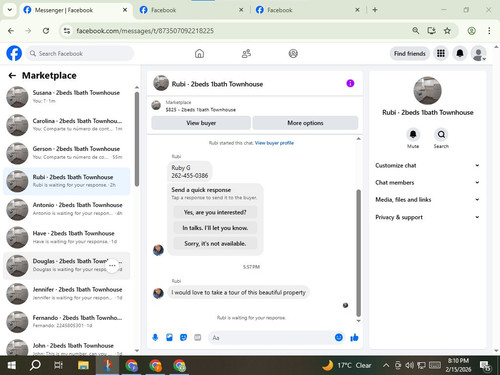500x375 pixels.
Task: Open Susana townhouse conversation
Action: [67, 97]
